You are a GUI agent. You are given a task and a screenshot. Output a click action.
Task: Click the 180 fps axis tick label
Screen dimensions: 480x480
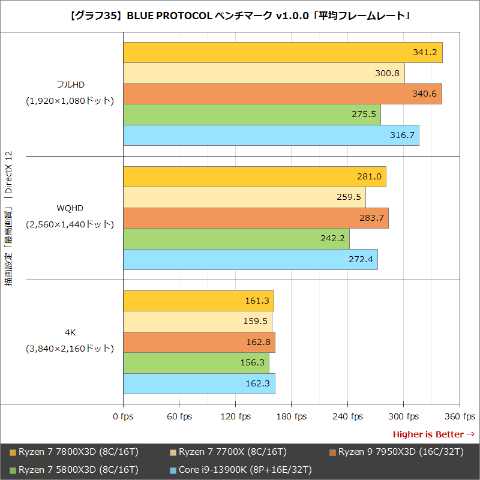(292, 417)
